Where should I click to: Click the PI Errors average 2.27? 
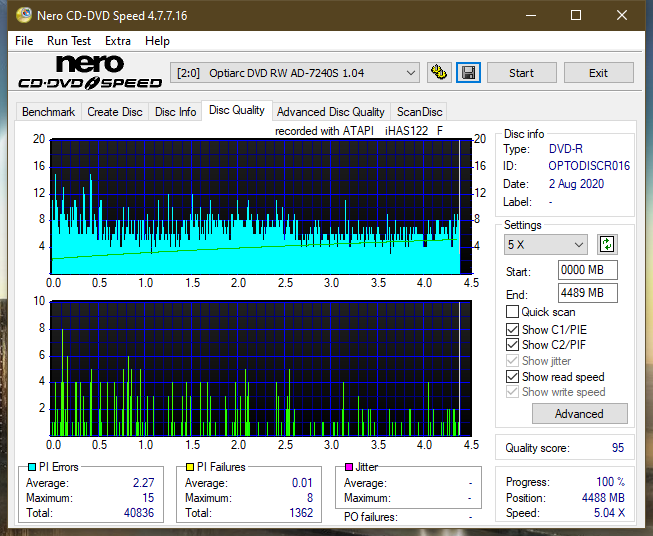point(144,483)
